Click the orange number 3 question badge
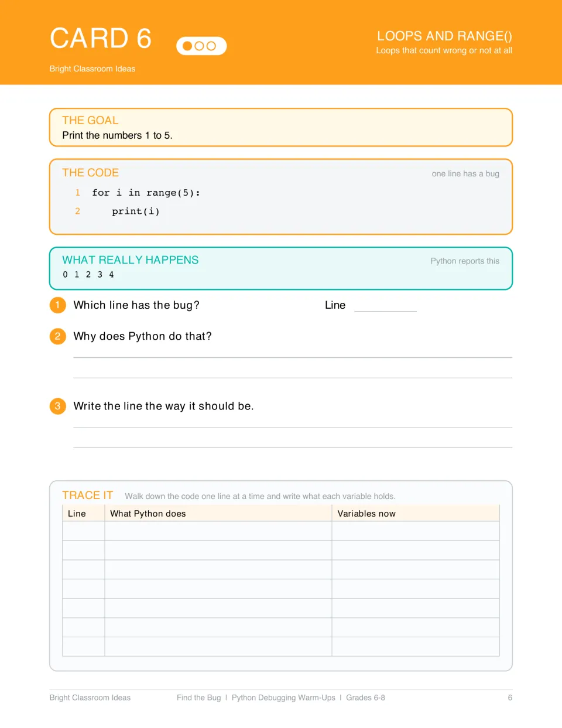Viewport: 562px width, 728px height. coord(57,406)
